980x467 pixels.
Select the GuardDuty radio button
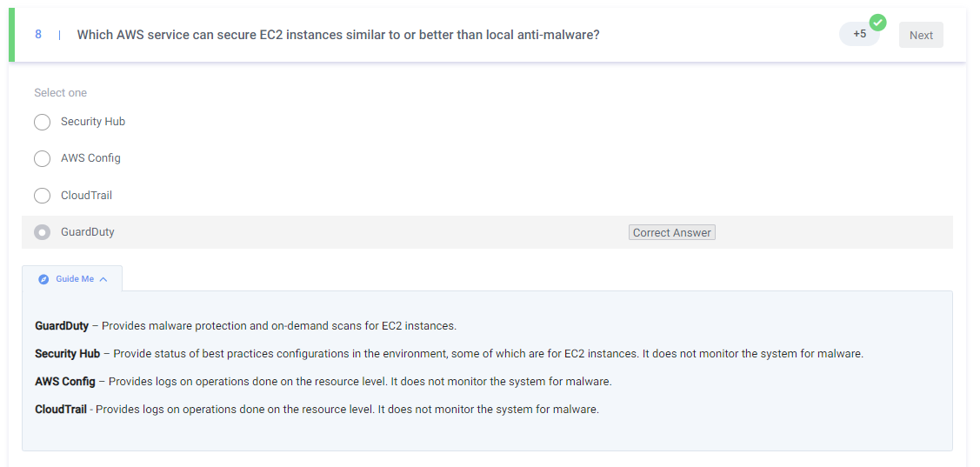(x=42, y=232)
